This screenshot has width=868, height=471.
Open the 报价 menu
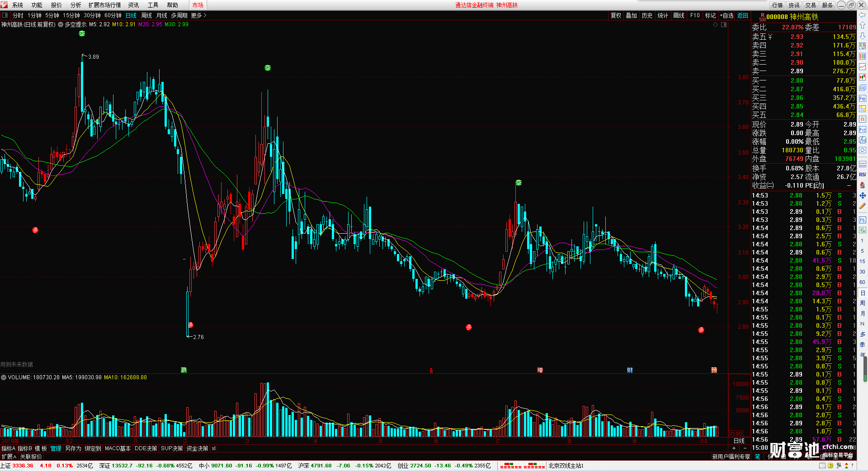[56, 5]
